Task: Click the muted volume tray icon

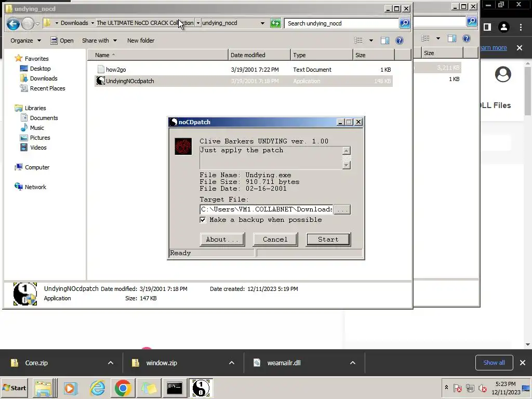Action: click(x=482, y=388)
